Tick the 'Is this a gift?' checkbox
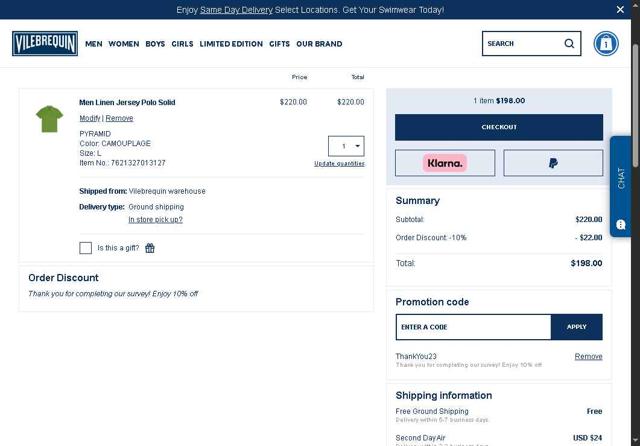 pyautogui.click(x=85, y=248)
